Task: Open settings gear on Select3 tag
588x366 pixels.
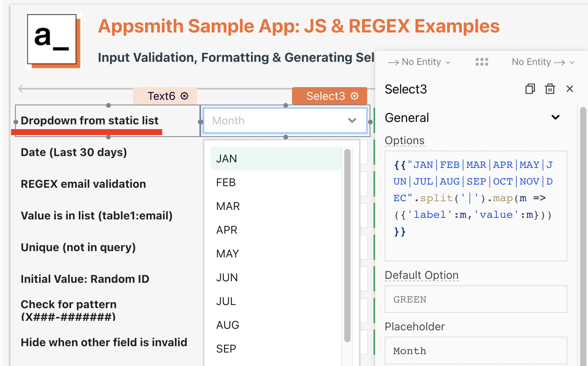Action: pyautogui.click(x=355, y=96)
